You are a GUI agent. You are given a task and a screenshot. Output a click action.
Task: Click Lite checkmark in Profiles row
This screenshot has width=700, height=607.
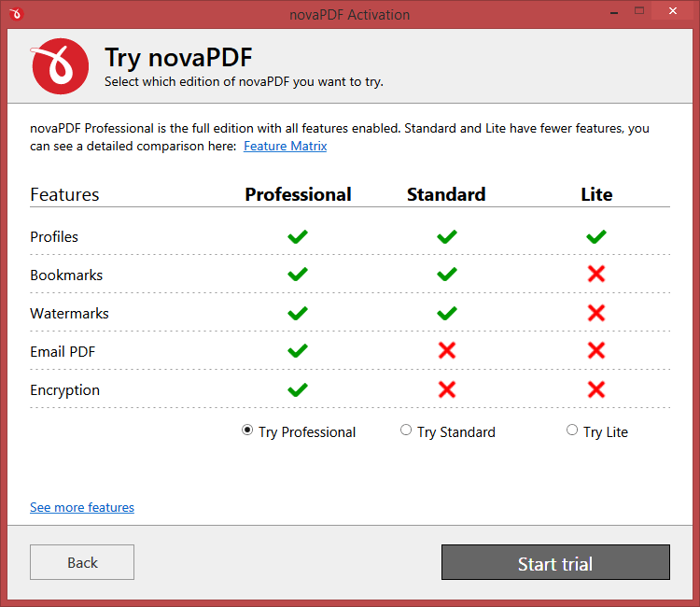click(596, 236)
